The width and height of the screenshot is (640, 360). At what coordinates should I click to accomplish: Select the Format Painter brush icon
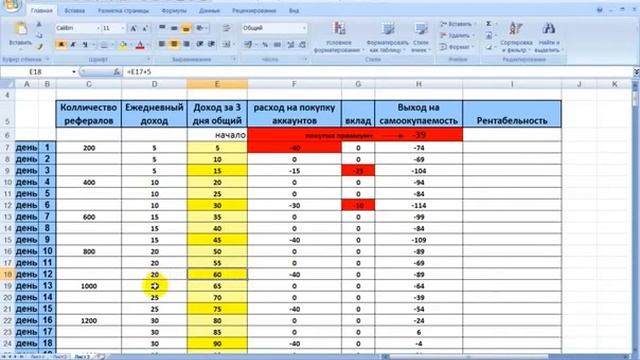click(x=39, y=47)
